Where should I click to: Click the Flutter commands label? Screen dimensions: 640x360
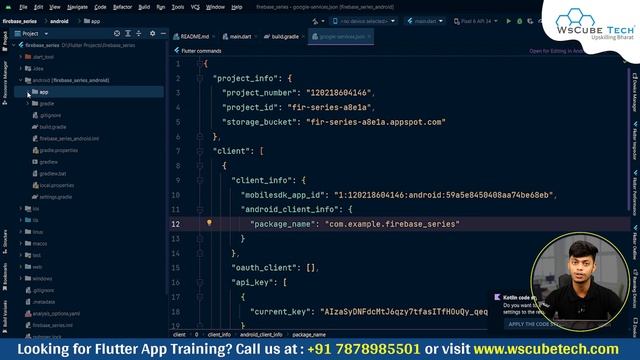[201, 51]
